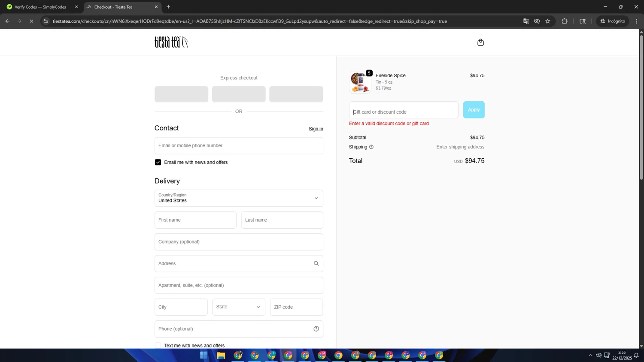644x362 pixels.
Task: Open the volume control in system tray
Action: (598, 355)
